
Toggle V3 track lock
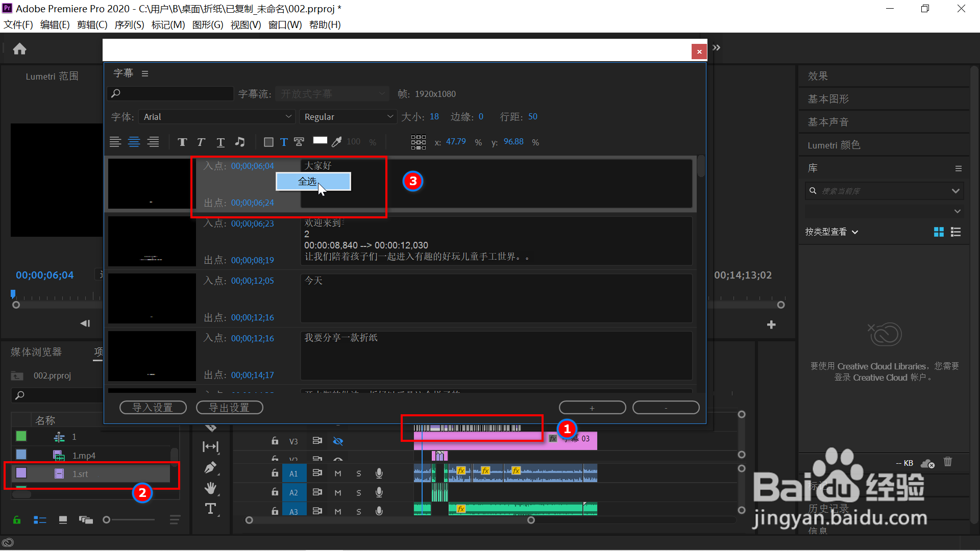(x=275, y=441)
